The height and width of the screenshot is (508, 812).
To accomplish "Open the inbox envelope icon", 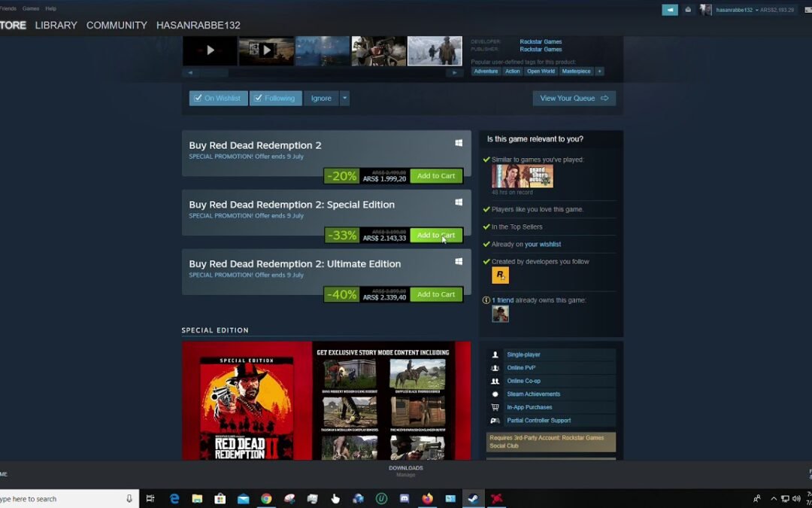I will pos(688,10).
